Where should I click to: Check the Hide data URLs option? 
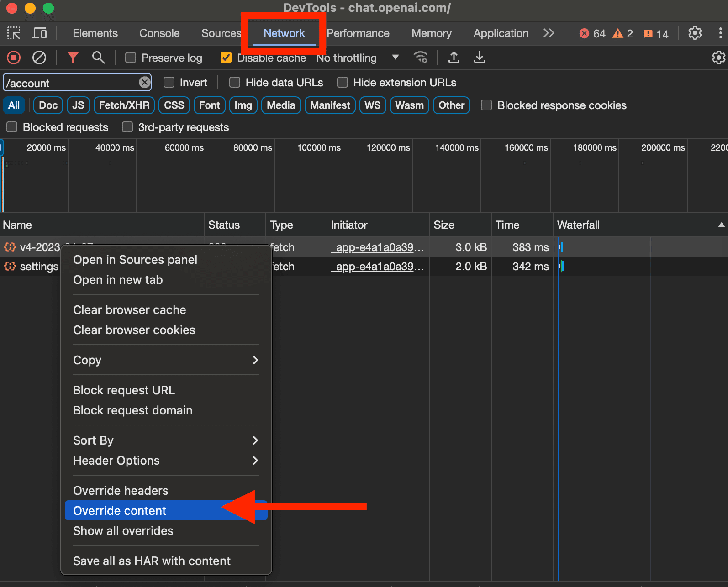click(x=235, y=83)
